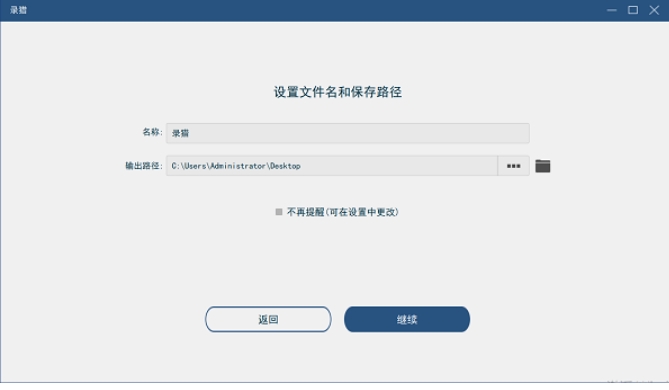669x390 pixels.
Task: Click the 设置文件名和保存路径 heading
Action: tap(337, 92)
